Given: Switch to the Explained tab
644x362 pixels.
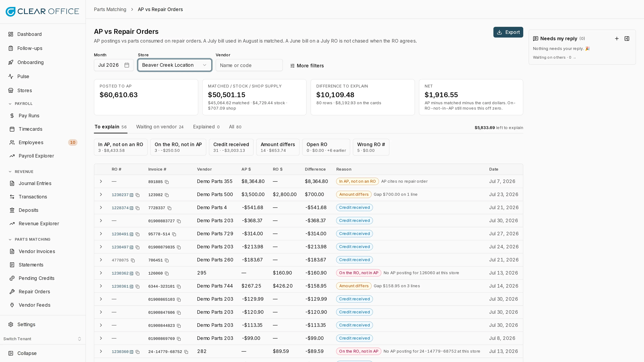Looking at the screenshot, I should point(206,127).
